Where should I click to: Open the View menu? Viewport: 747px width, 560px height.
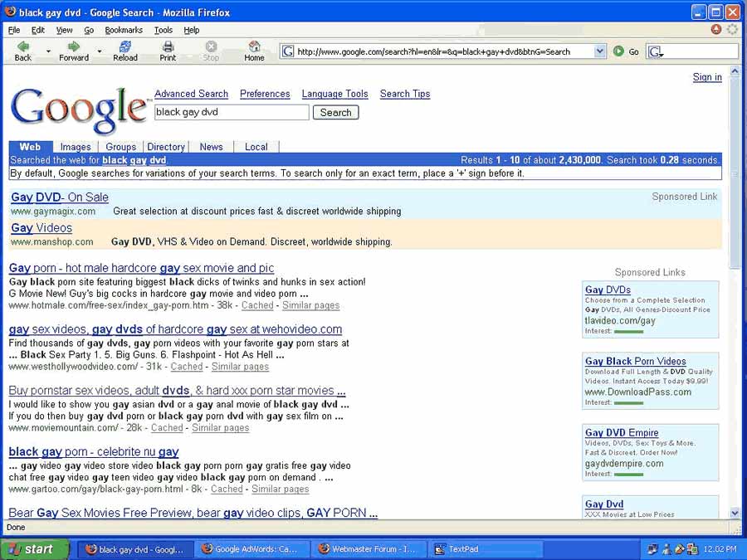click(x=64, y=30)
